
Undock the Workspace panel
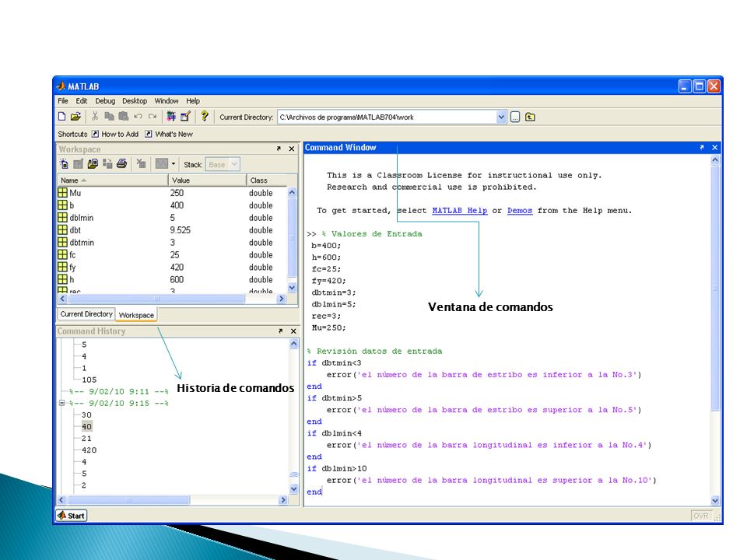pos(279,149)
